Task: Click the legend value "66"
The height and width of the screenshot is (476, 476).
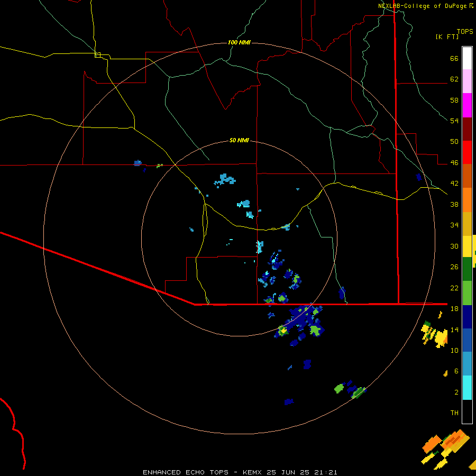Action: coord(454,59)
